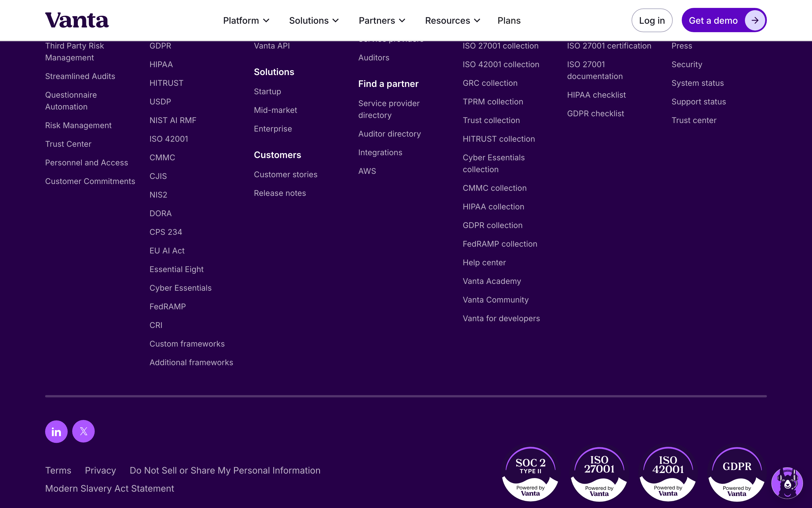Select the HIPAA framework link

point(161,64)
